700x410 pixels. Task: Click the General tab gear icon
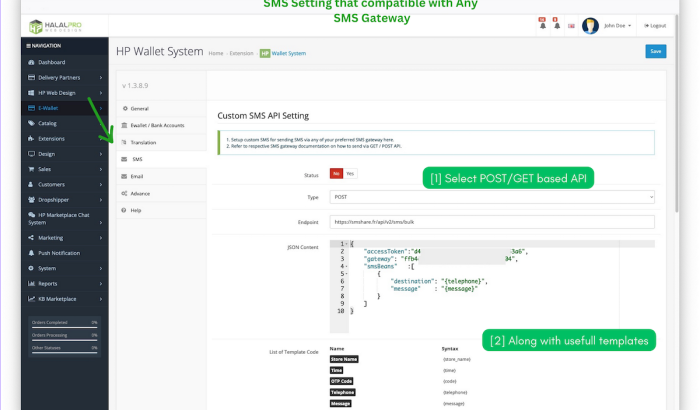125,109
